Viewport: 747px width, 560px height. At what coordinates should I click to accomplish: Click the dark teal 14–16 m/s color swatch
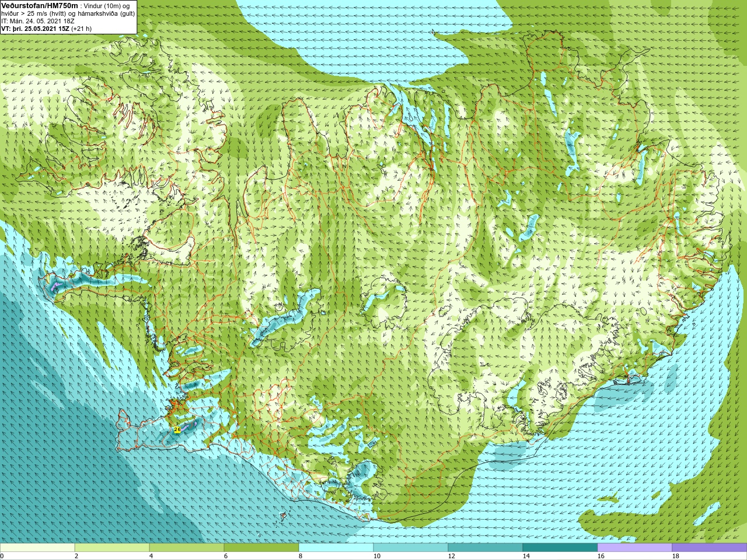(x=560, y=548)
